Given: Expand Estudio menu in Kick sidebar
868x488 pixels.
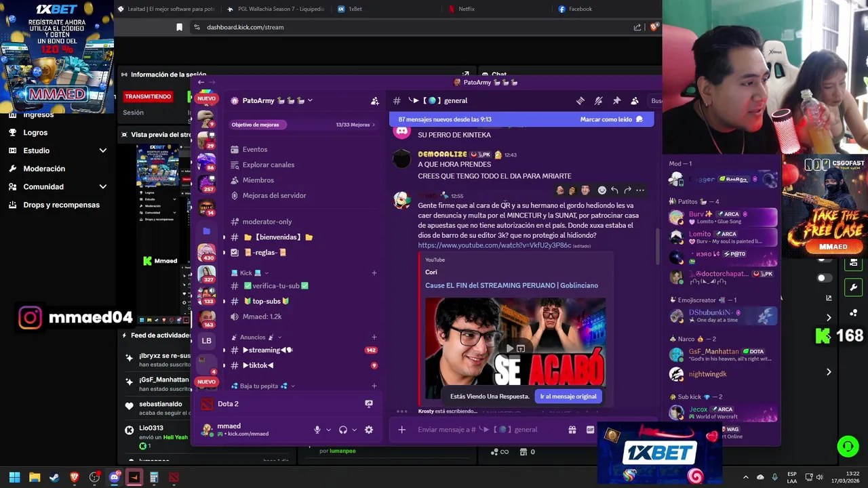Looking at the screenshot, I should coord(103,150).
